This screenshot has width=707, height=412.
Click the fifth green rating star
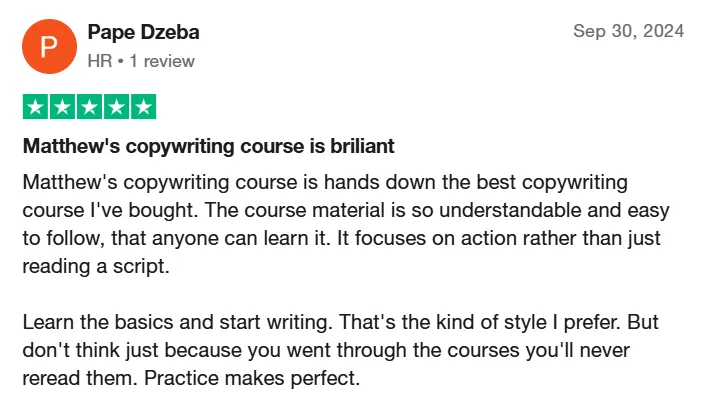tap(143, 107)
